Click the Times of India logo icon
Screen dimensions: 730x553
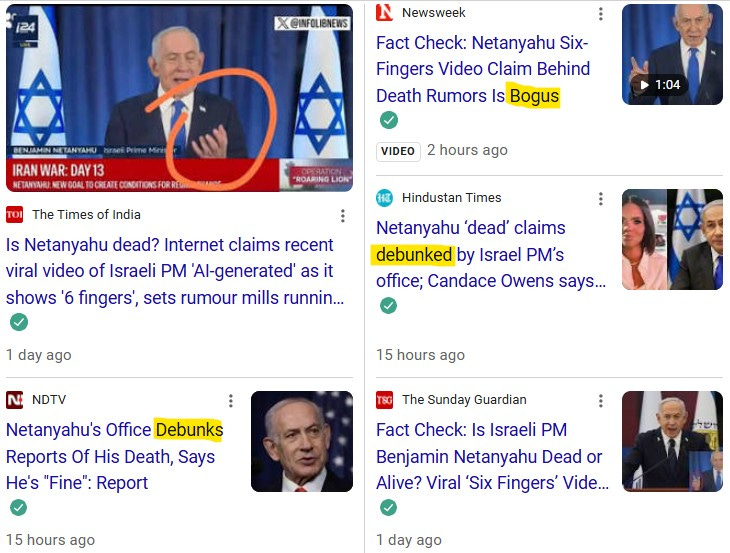click(x=14, y=215)
